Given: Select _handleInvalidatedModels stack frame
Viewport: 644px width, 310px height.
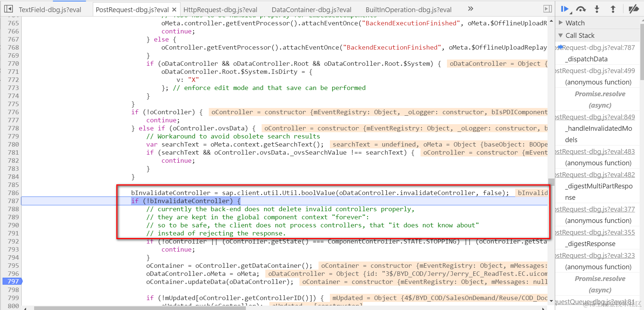Looking at the screenshot, I should coord(598,134).
